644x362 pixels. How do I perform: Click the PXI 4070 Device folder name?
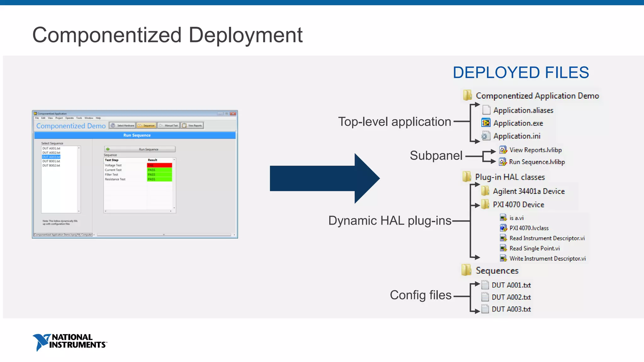[519, 205]
